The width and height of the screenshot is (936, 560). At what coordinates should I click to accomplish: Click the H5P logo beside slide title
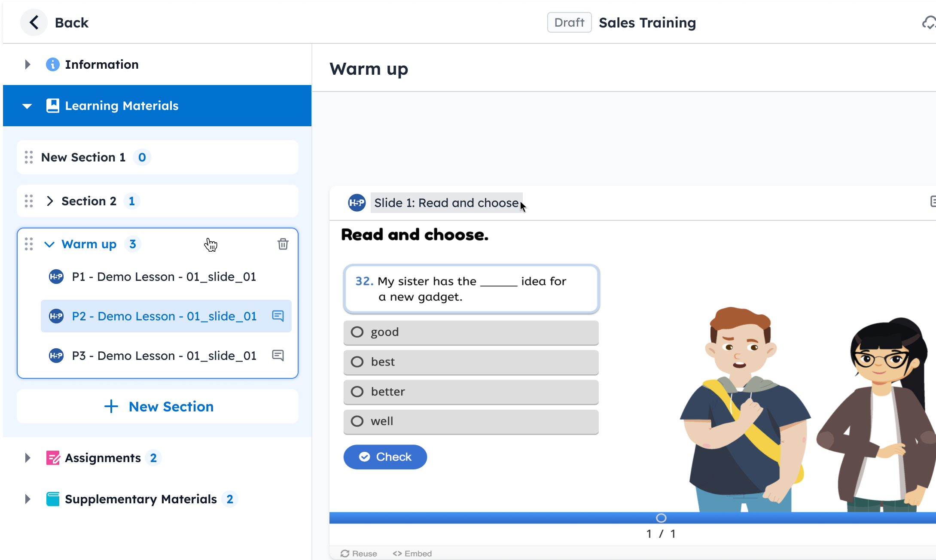[357, 203]
